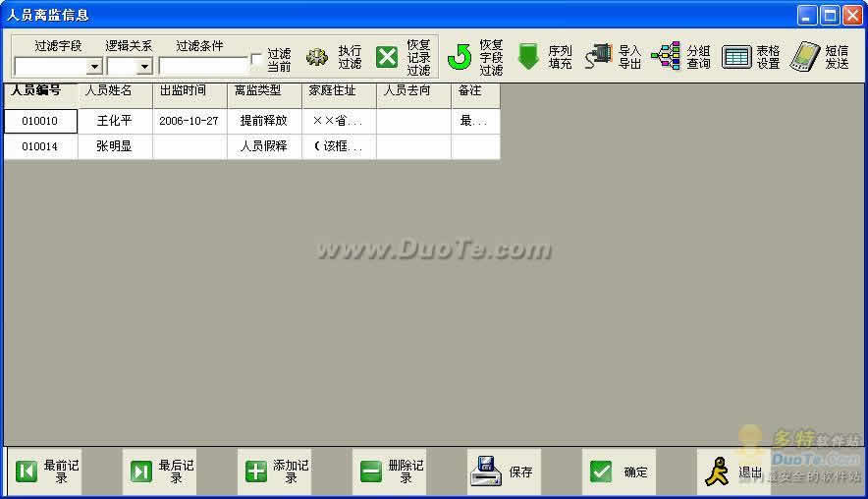Click the 恢复字段过滤 refresh icon
Image resolution: width=868 pixels, height=499 pixels.
pyautogui.click(x=460, y=57)
